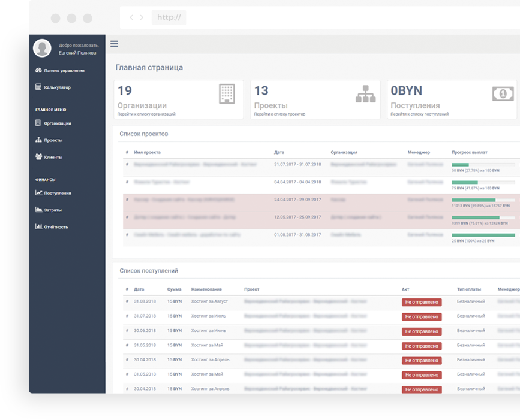Click the building icon next to Организации menu

[x=38, y=123]
